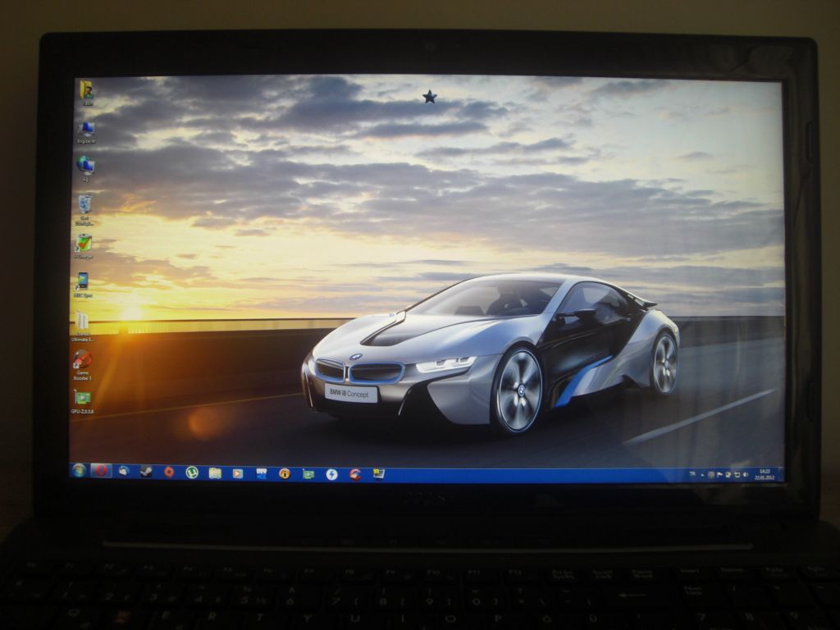840x630 pixels.
Task: Open the GPU-Z graphics card taskbar icon
Action: [308, 474]
